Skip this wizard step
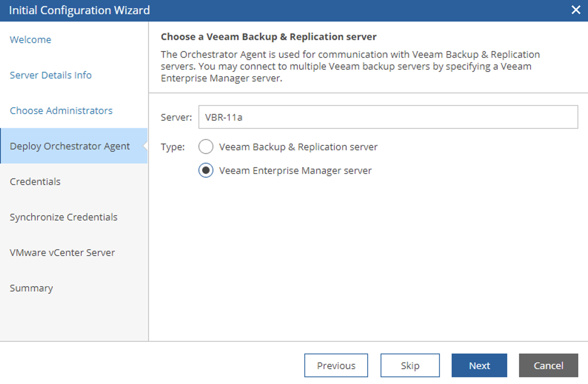 click(410, 366)
